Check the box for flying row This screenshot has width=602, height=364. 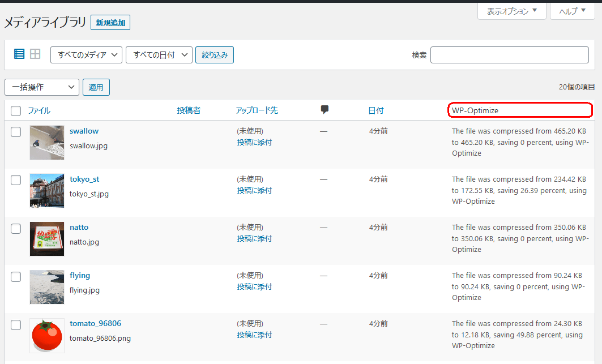coord(16,276)
